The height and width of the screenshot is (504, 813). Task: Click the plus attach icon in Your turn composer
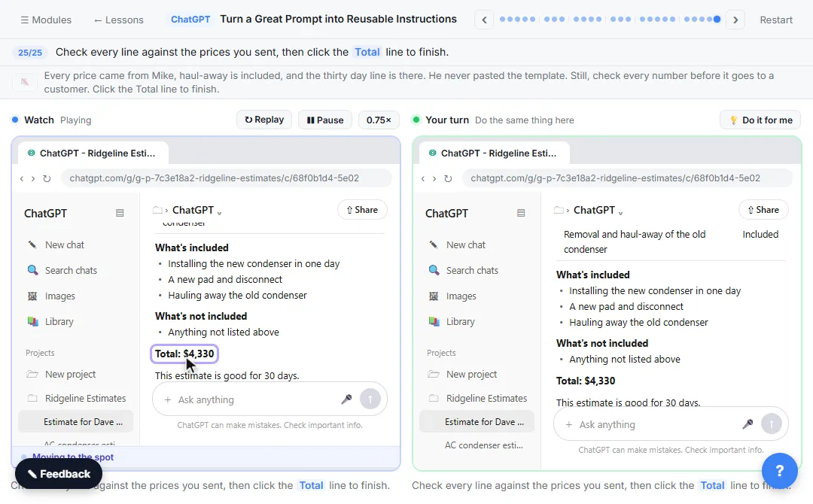coord(569,425)
